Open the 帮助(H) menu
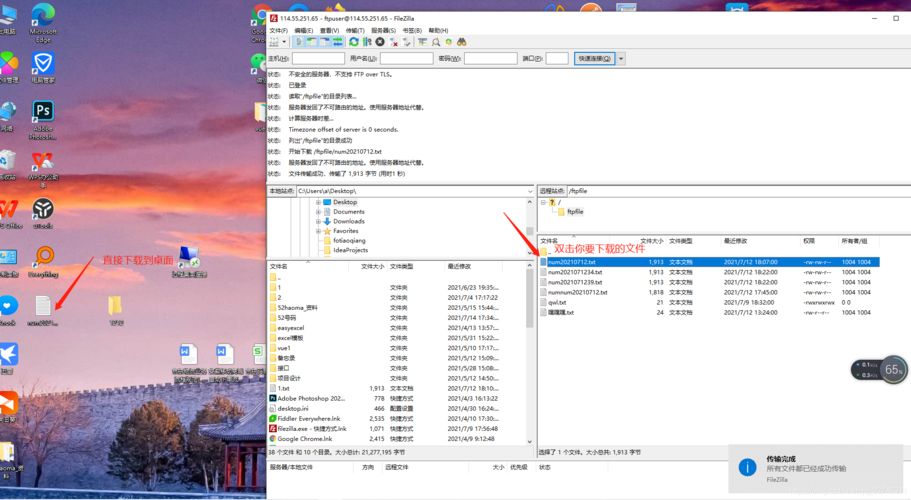 pos(438,30)
